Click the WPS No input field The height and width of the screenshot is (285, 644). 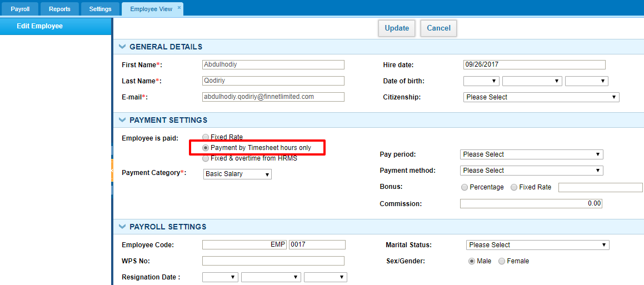(273, 261)
